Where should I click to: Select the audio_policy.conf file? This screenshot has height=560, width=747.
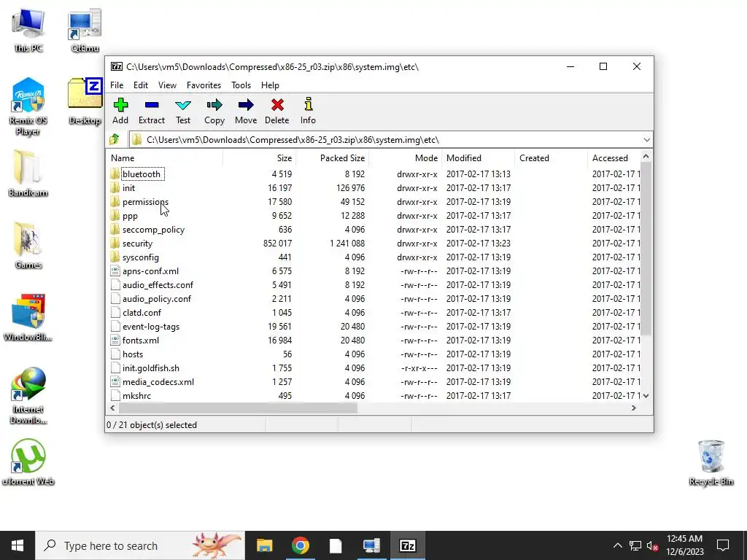point(156,298)
